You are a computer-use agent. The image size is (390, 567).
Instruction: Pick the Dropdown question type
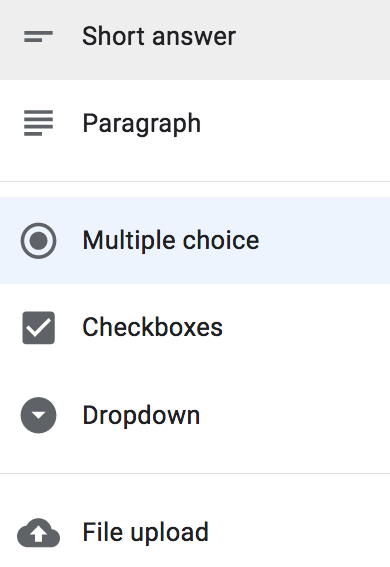[195, 415]
